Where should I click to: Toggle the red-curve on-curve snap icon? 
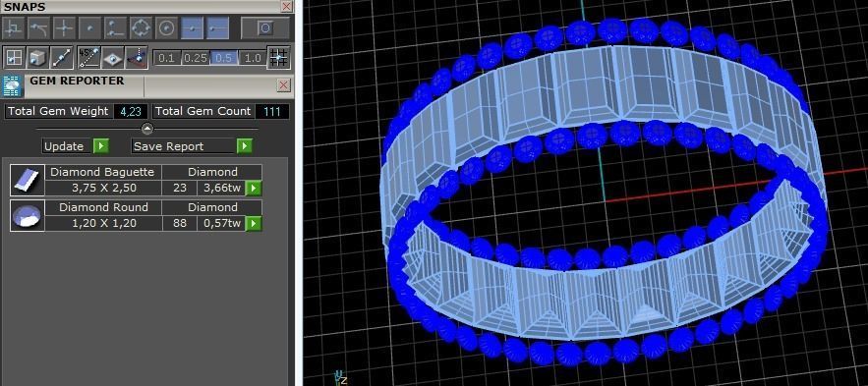pos(137,58)
